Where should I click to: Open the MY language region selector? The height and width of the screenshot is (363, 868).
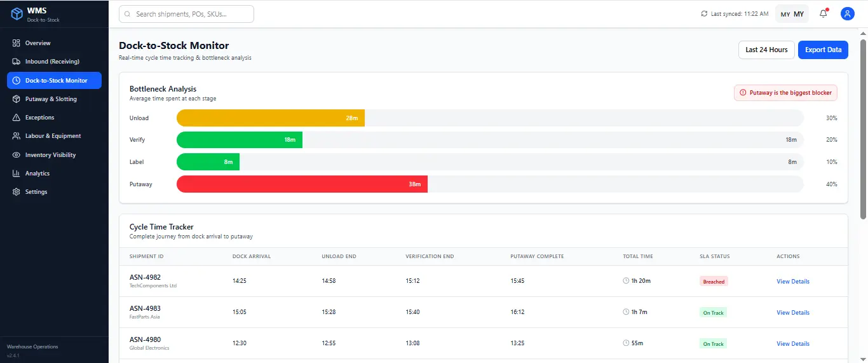point(792,14)
